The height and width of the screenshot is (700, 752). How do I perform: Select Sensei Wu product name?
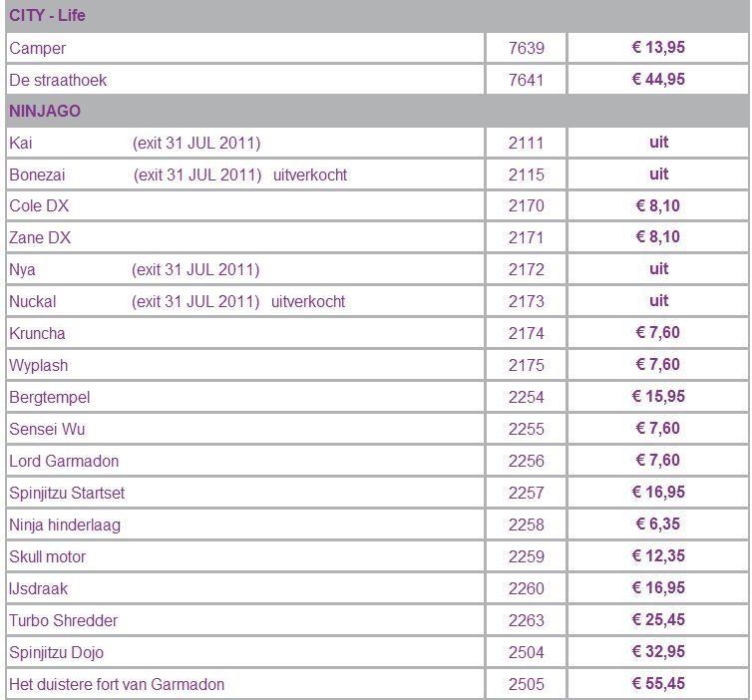click(47, 429)
